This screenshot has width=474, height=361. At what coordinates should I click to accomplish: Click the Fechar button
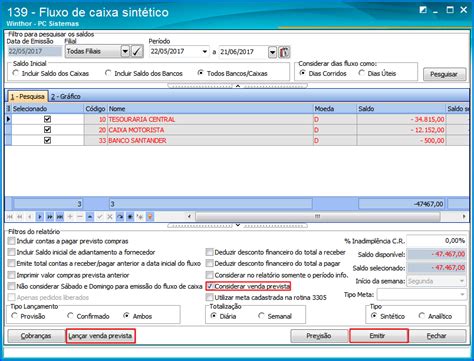(437, 336)
